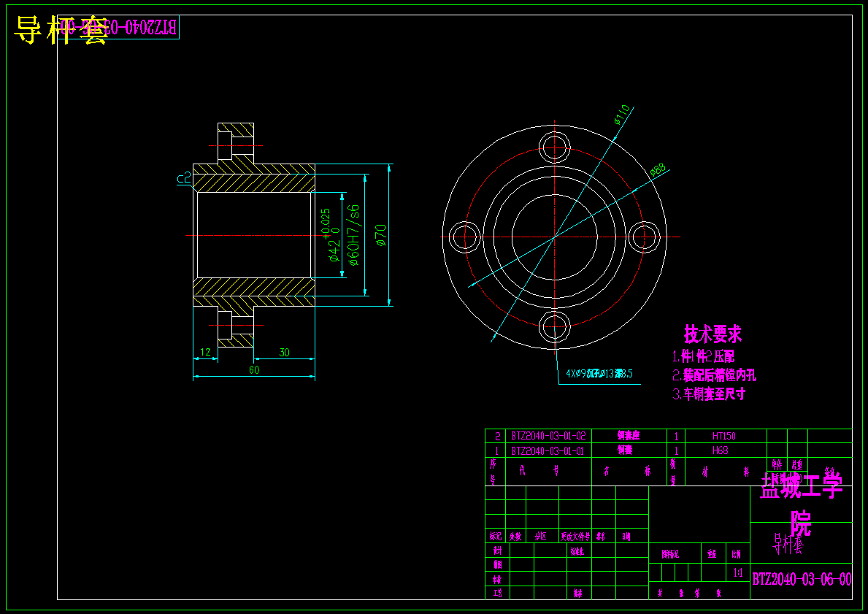This screenshot has height=614, width=868.
Task: Click the 审核 row label
Action: 496,579
